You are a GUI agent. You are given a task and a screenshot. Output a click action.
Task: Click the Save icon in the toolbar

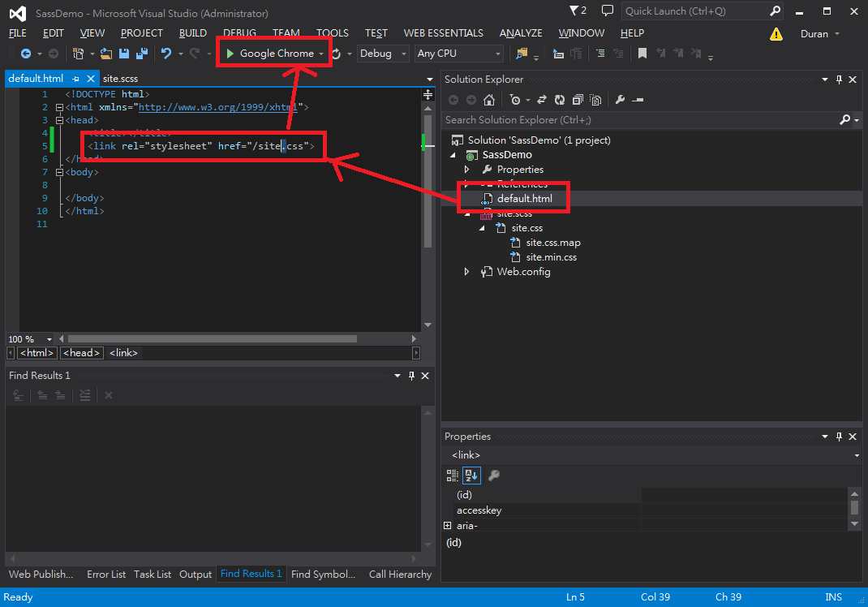click(x=124, y=54)
